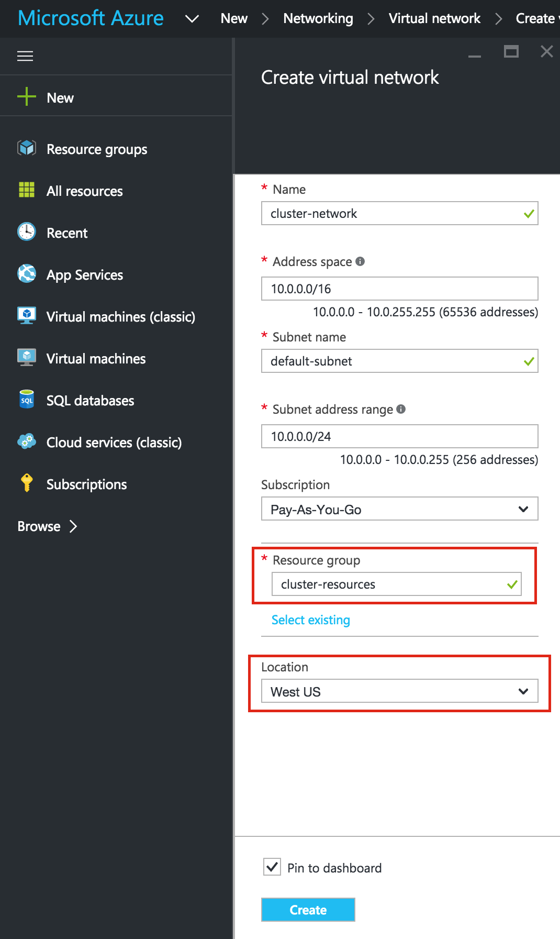
Task: Click the Select existing link
Action: click(x=311, y=620)
